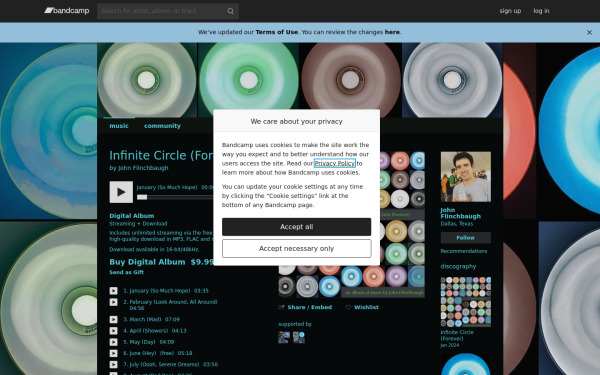Click Buy Digital Album
This screenshot has width=600, height=375.
(x=147, y=262)
